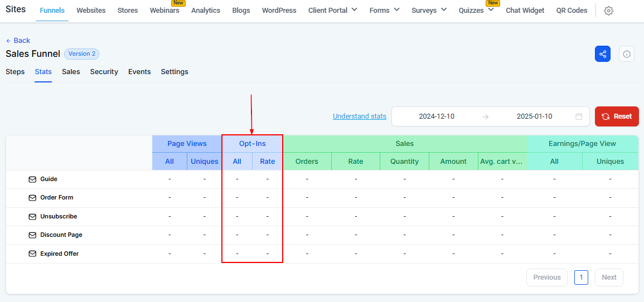Open the Funnels section
The image size is (644, 302).
pyautogui.click(x=52, y=11)
